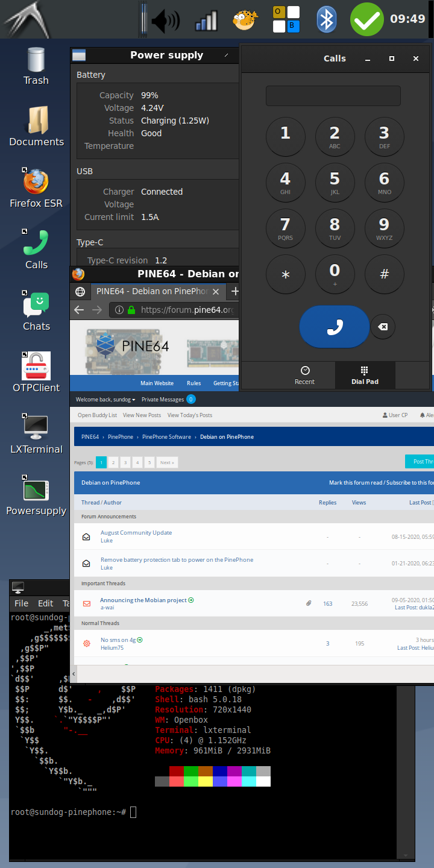The height and width of the screenshot is (868, 434).
Task: Open Private Messages link
Action: [x=163, y=399]
